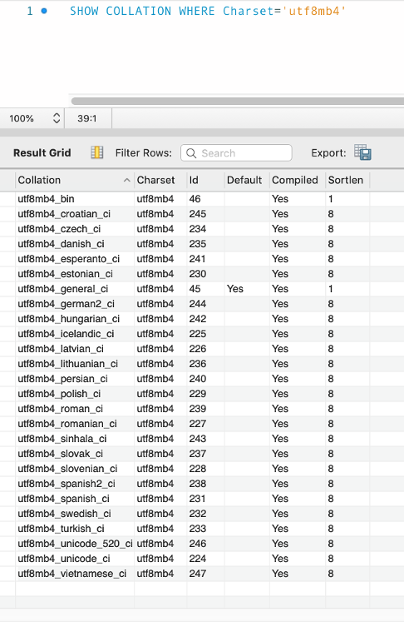
Task: Place cursor in the SHOW COLLATION query text
Action: (208, 11)
